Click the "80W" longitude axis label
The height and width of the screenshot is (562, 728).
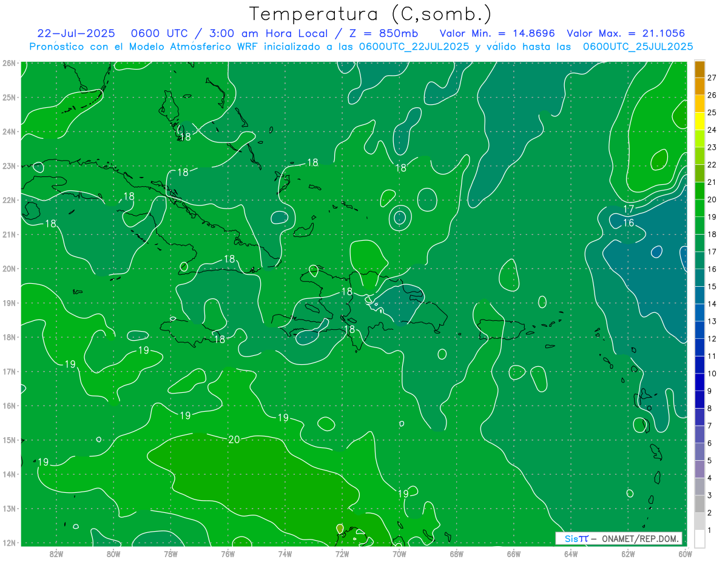(113, 553)
